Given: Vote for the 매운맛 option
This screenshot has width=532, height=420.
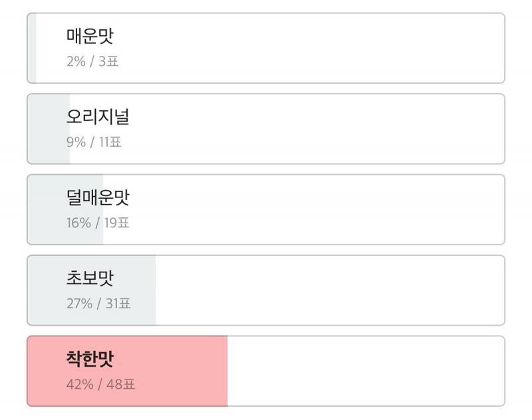Looking at the screenshot, I should [x=266, y=45].
